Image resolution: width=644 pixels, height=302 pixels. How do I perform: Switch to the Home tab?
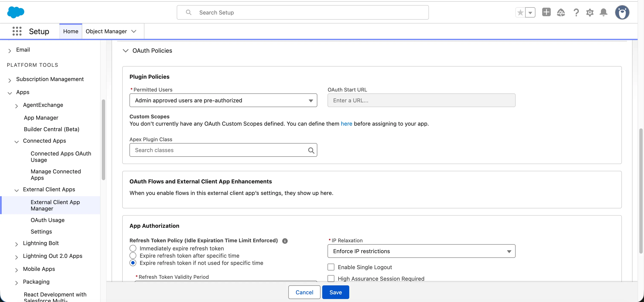click(x=70, y=31)
